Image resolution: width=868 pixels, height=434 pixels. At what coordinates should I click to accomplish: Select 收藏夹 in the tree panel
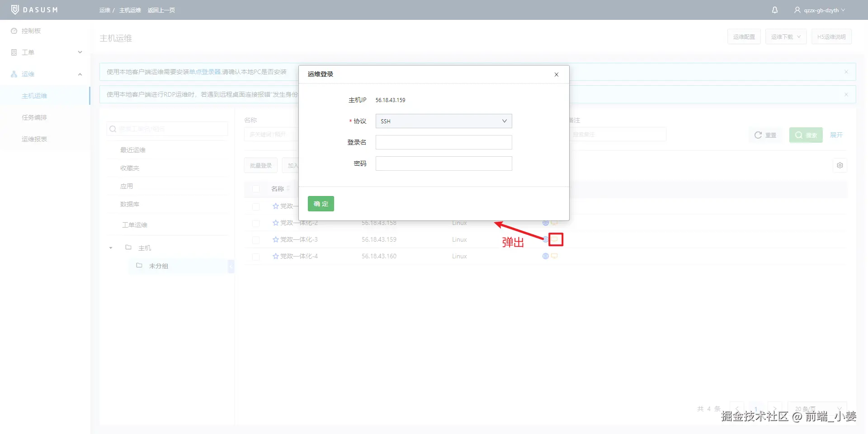[x=130, y=168]
